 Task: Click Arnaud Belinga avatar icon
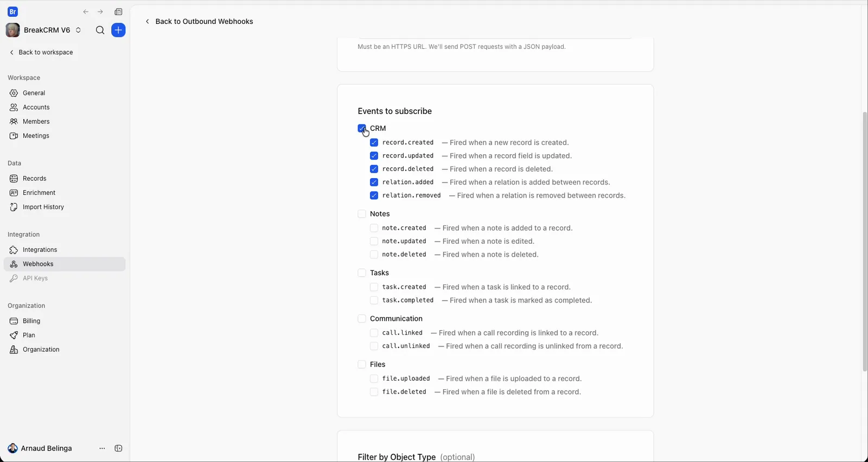(12, 448)
